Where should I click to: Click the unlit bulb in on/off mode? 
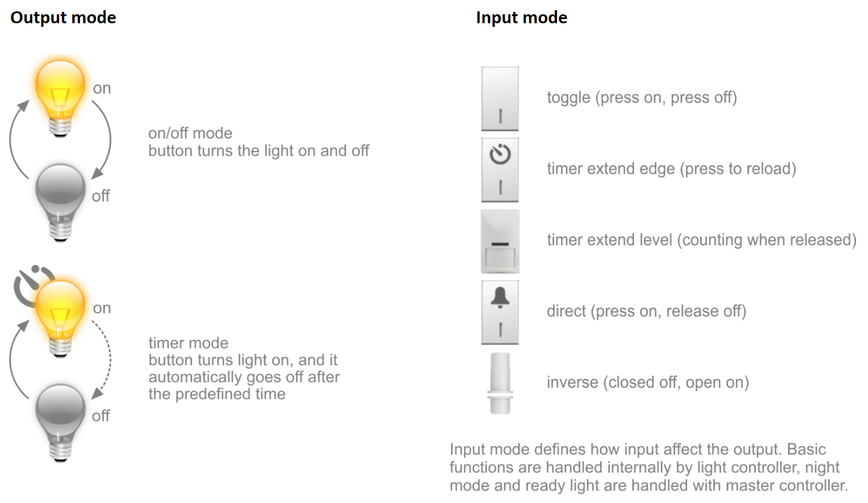coord(60,200)
